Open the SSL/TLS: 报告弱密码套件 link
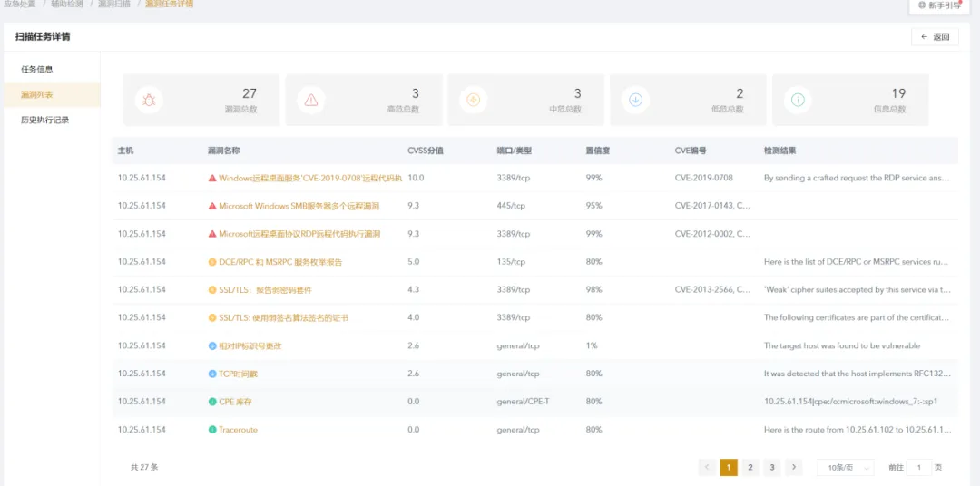 [x=265, y=290]
